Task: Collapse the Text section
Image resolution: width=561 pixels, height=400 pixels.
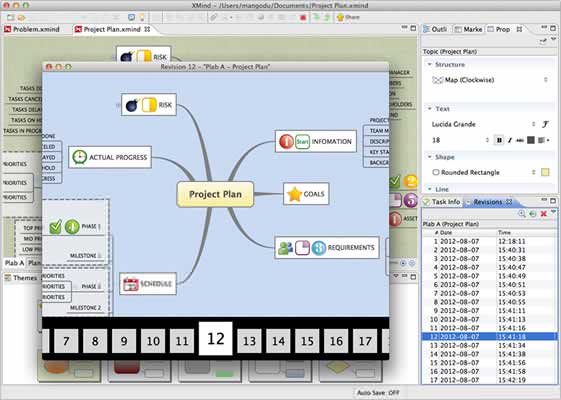Action: [430, 109]
